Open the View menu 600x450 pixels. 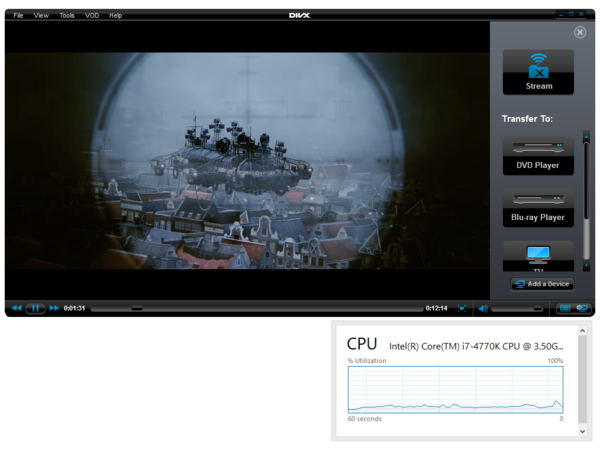pos(41,15)
